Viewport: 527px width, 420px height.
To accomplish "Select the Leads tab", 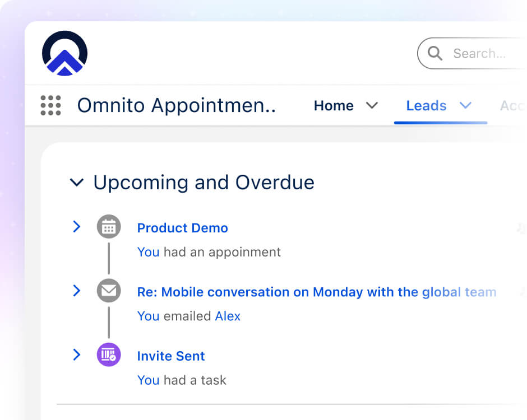I will 427,106.
